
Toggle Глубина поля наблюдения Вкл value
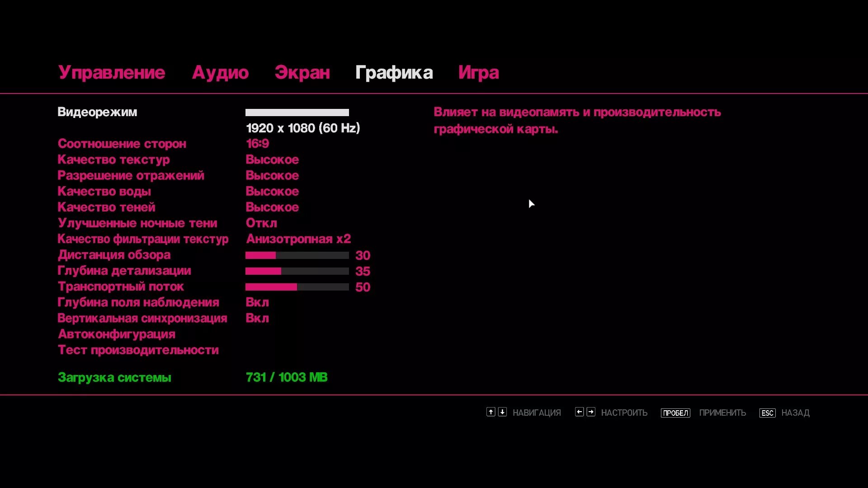[x=257, y=302]
